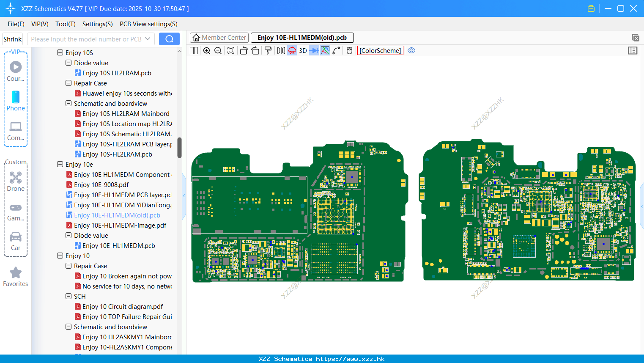The image size is (644, 363).
Task: Click the file tree vertical scrollbar thumb
Action: coord(179,148)
